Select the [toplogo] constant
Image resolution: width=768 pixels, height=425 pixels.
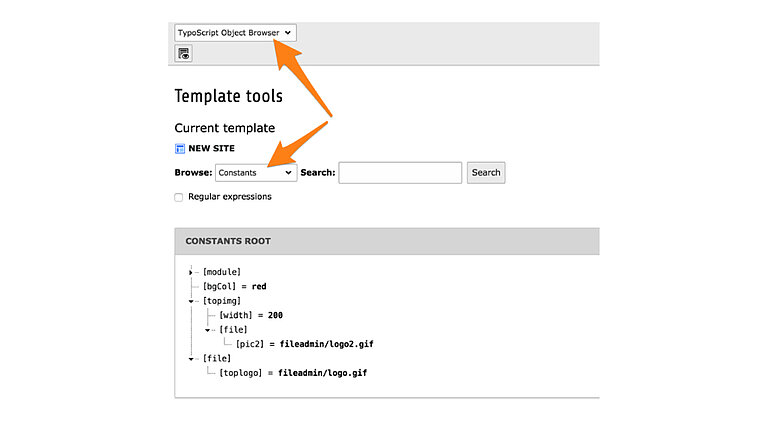240,373
